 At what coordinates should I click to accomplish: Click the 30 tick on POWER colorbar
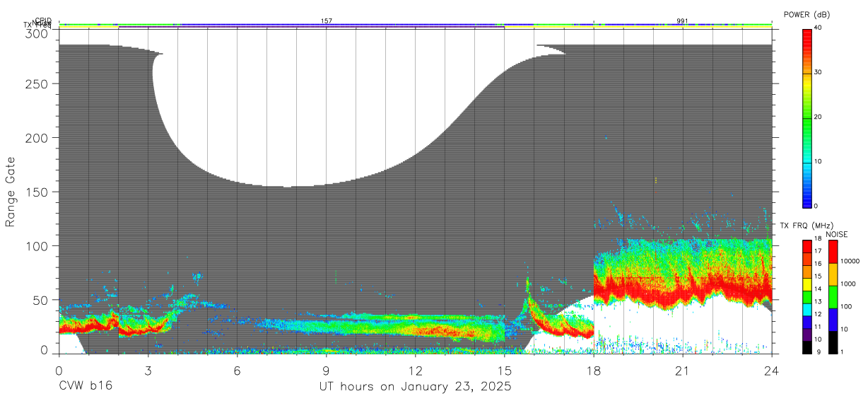(819, 72)
